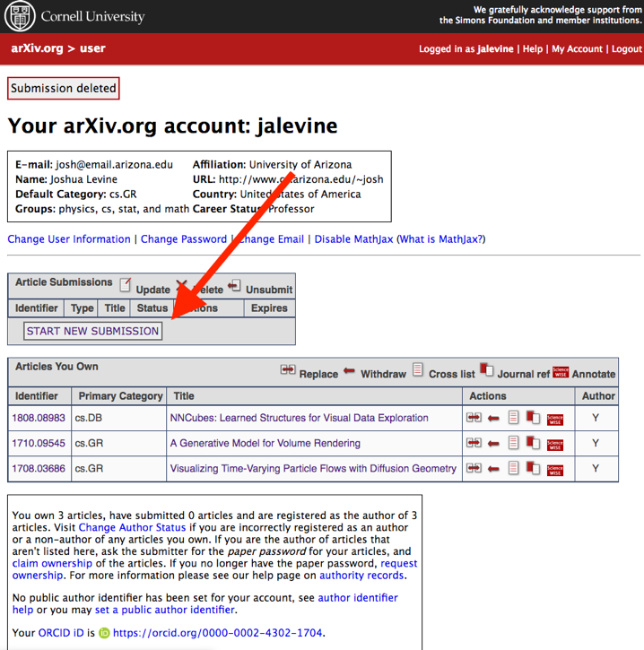This screenshot has height=650, width=644.
Task: Select Logout in the top navigation bar
Action: click(x=626, y=49)
